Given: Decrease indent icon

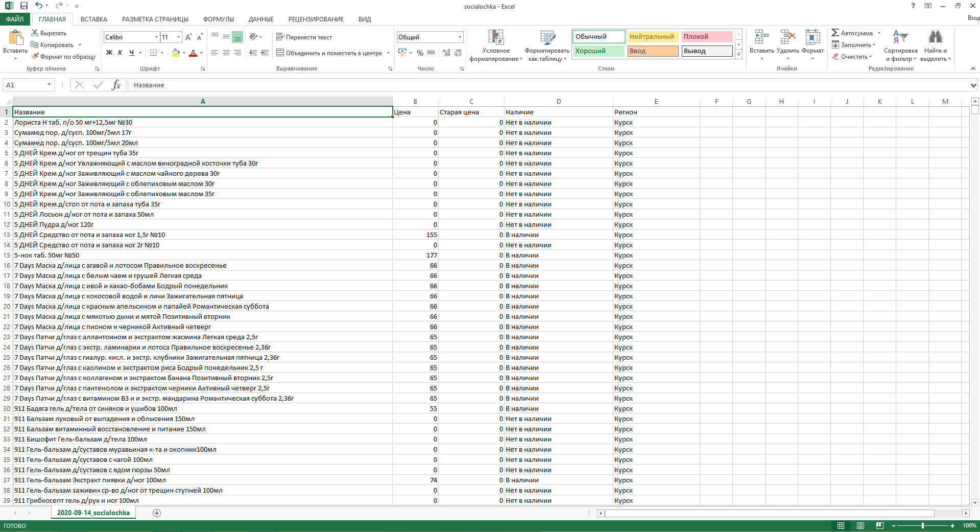Looking at the screenshot, I should pos(253,53).
